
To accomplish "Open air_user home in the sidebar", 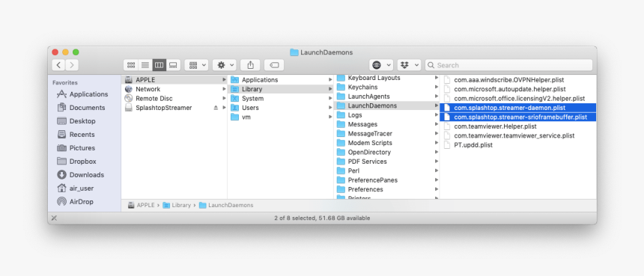I will tap(75, 188).
